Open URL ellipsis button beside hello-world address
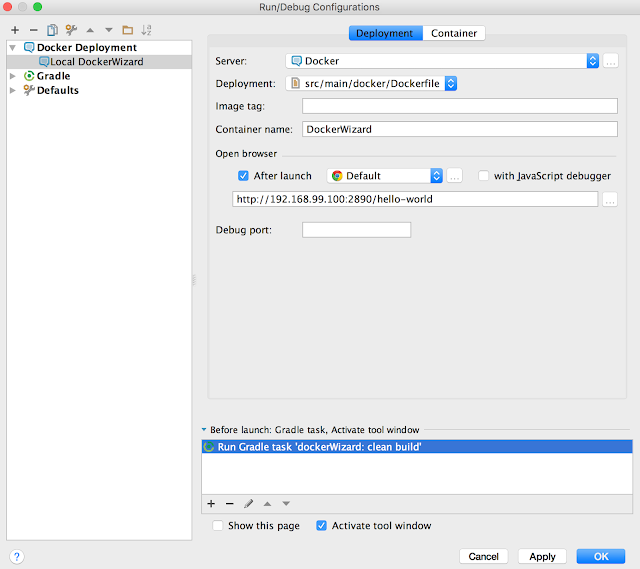 click(x=610, y=199)
